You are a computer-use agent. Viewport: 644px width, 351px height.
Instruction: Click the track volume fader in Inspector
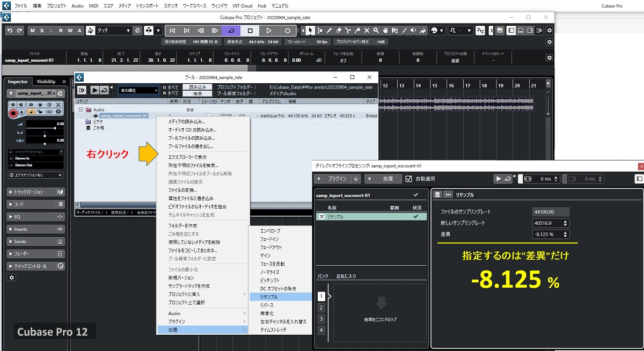[45, 128]
